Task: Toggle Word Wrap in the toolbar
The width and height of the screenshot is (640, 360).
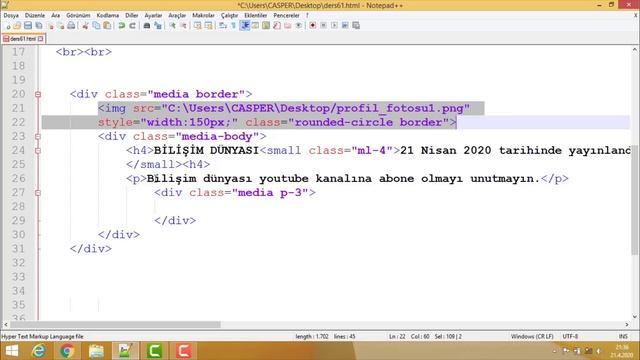Action: 223,26
